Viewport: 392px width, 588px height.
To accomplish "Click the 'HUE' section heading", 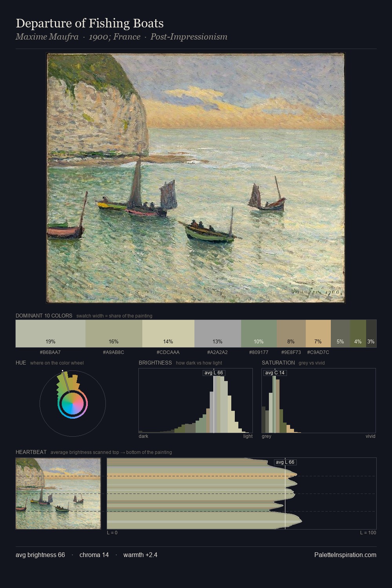I will coord(21,363).
